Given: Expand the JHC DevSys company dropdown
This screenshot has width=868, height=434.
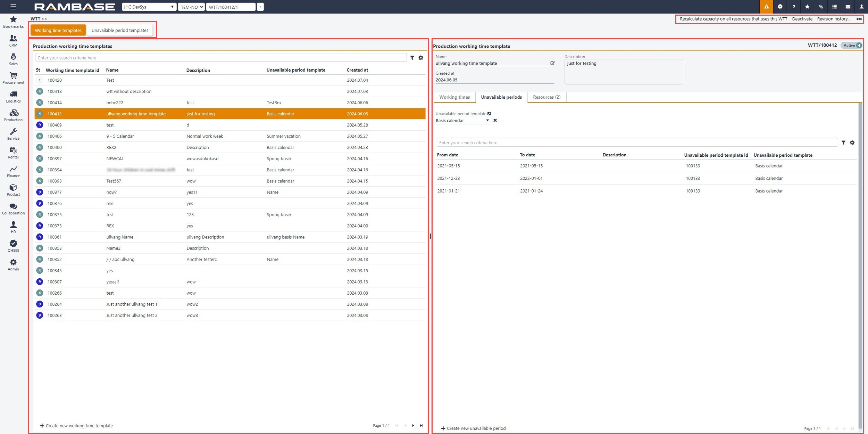Looking at the screenshot, I should 149,7.
